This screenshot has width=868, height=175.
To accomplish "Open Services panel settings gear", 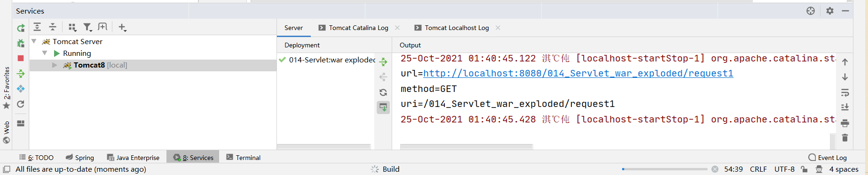I will (830, 11).
